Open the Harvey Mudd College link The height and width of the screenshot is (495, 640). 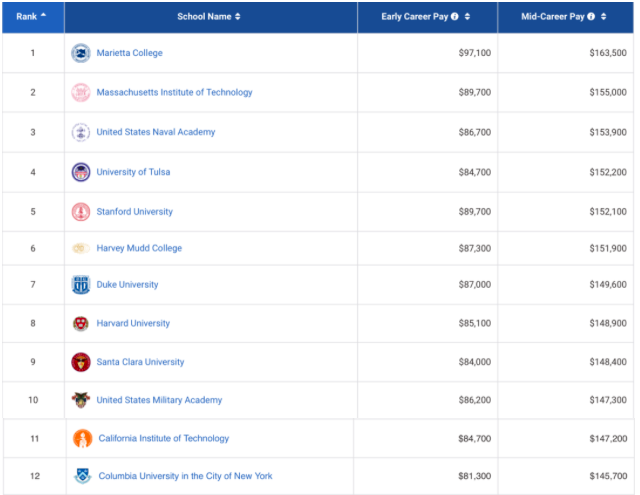pos(139,248)
